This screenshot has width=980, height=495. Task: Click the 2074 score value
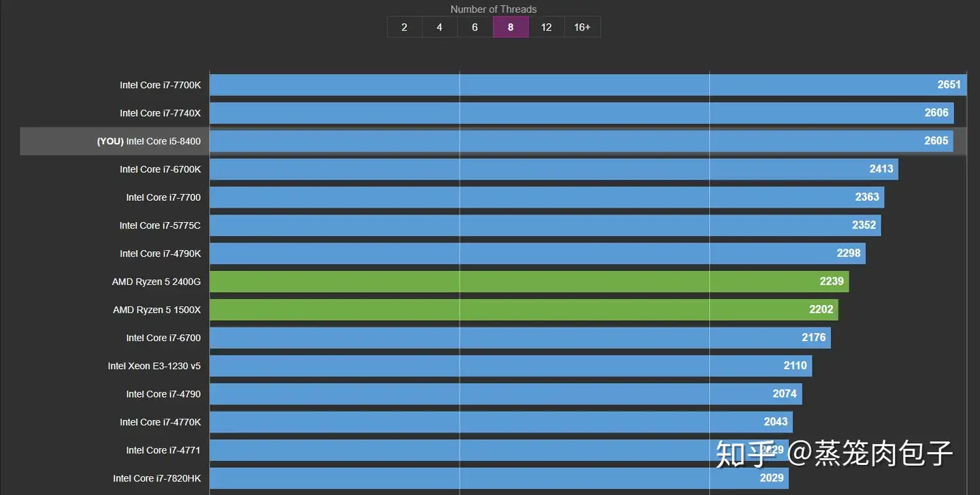(785, 393)
